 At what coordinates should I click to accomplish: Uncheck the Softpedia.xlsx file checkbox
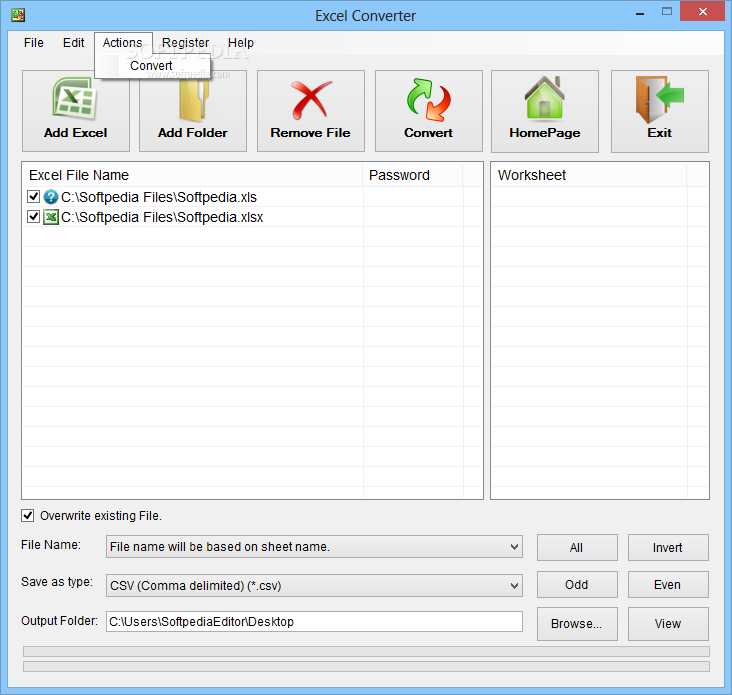33,217
